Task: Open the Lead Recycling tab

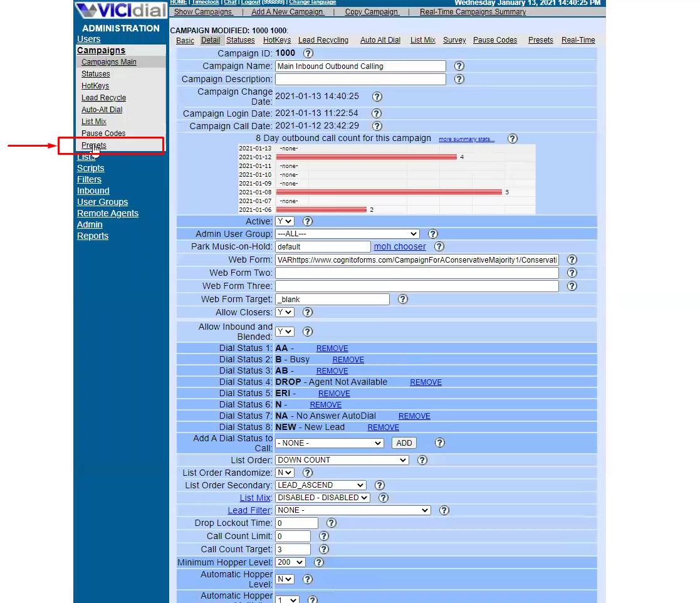Action: 323,40
